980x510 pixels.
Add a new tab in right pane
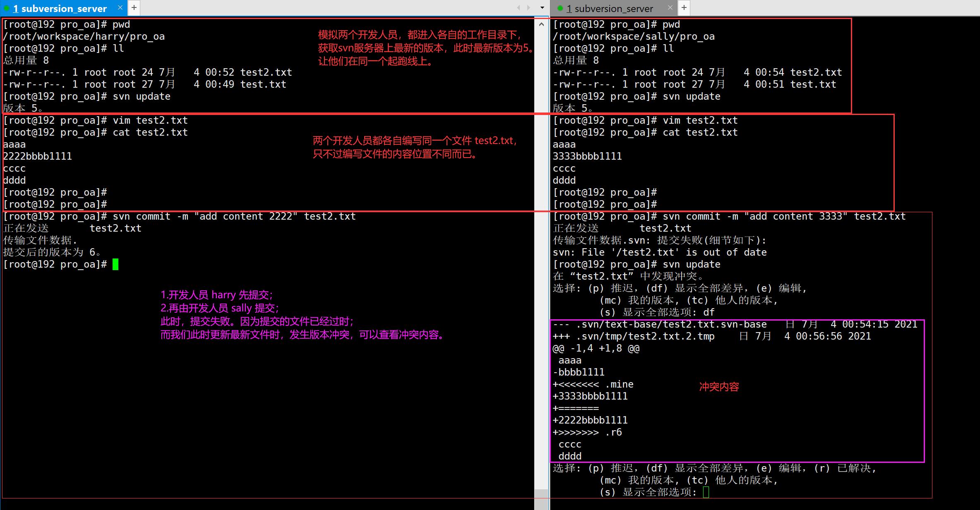[x=684, y=7]
